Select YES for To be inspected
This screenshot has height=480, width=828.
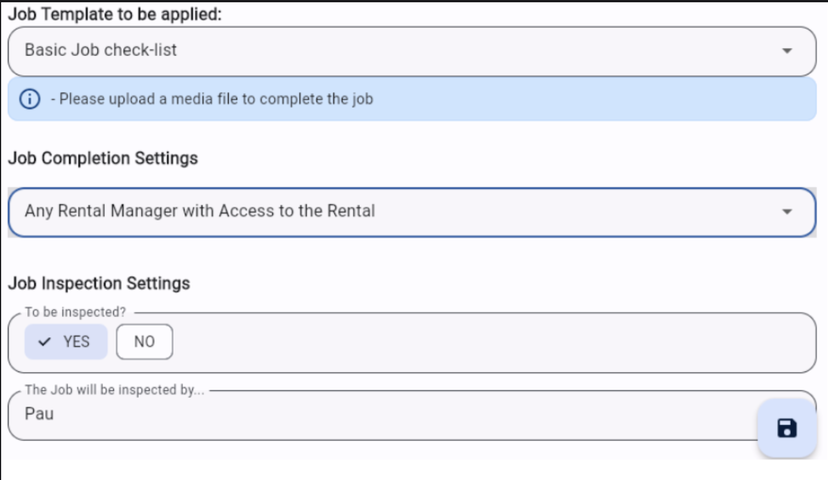tap(66, 342)
